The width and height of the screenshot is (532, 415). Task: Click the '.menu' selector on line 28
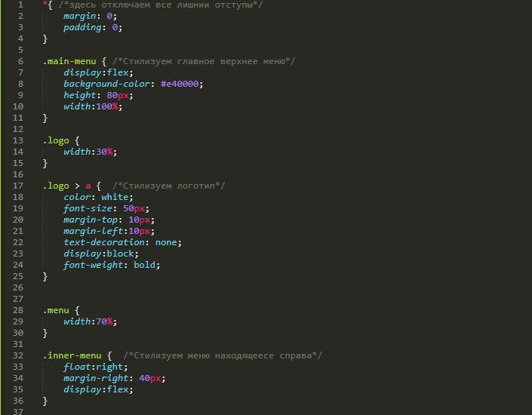tap(56, 310)
